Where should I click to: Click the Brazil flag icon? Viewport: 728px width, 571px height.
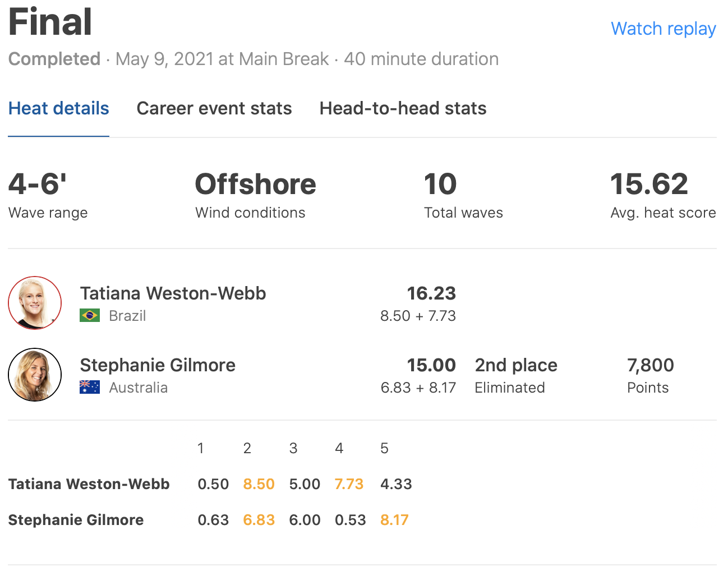point(90,316)
